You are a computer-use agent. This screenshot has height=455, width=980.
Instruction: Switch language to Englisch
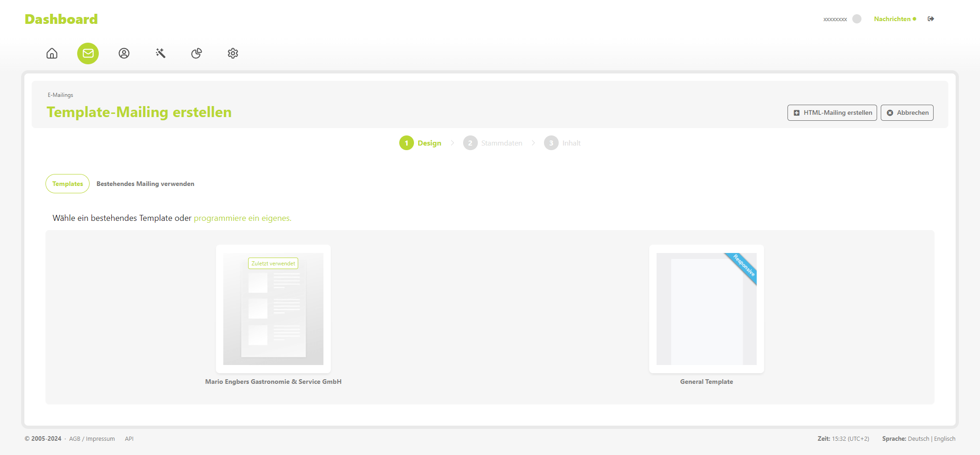coord(945,439)
